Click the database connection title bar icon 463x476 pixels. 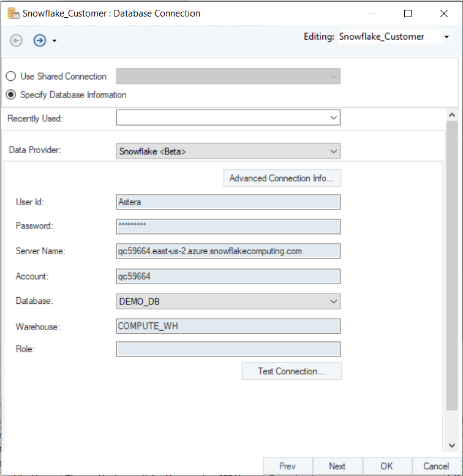tap(12, 13)
